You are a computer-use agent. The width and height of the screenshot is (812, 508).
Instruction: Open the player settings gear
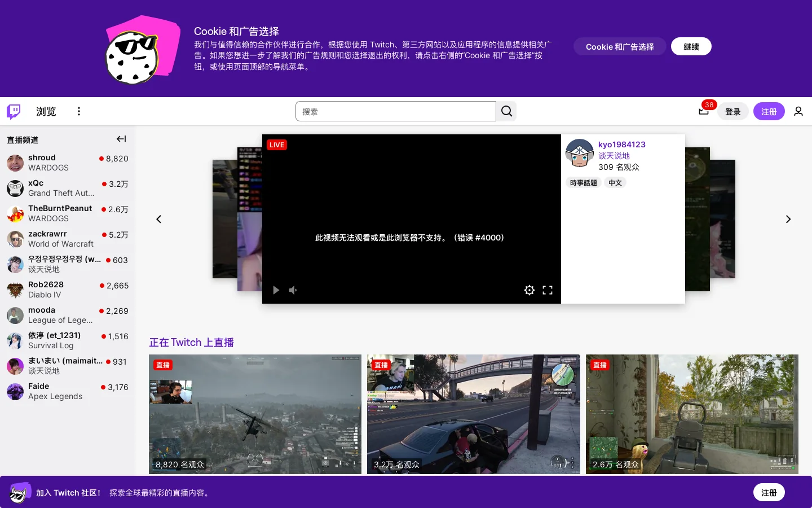529,290
